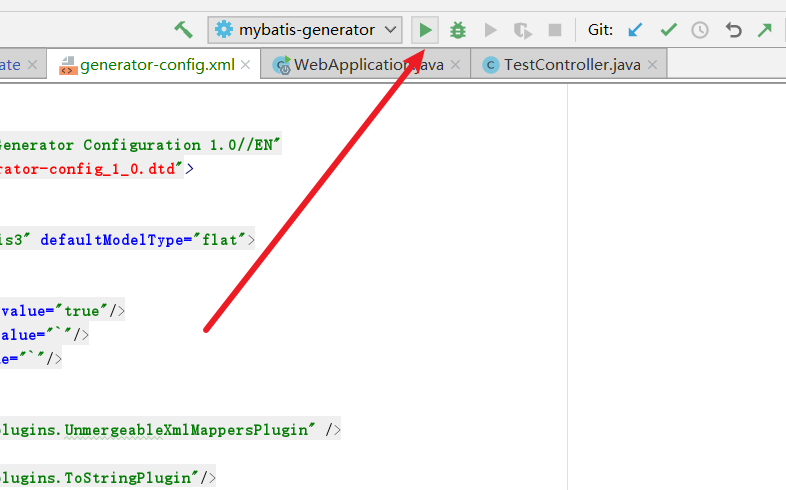Start debugging with the bug icon
The width and height of the screenshot is (786, 490).
[x=458, y=30]
